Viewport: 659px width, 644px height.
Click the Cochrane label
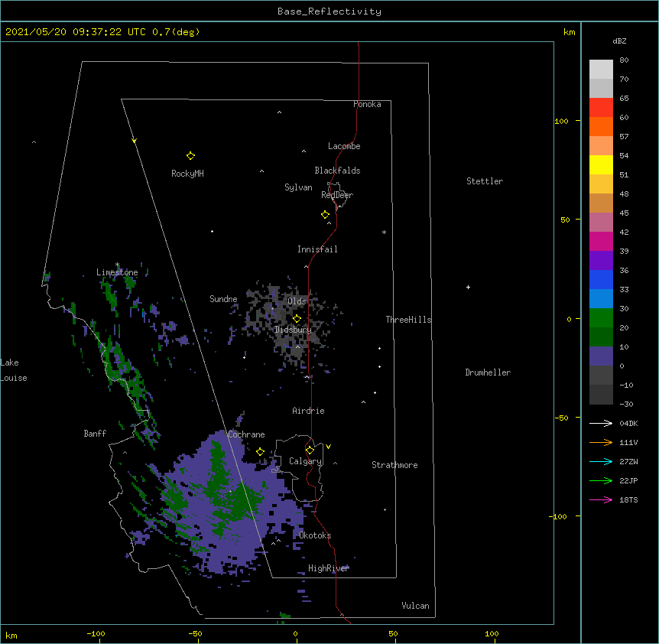point(246,434)
